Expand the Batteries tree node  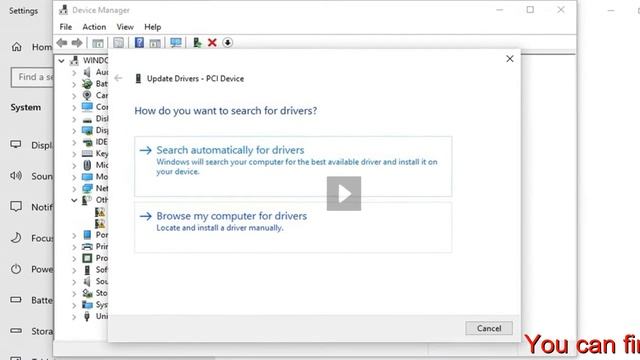coord(74,84)
